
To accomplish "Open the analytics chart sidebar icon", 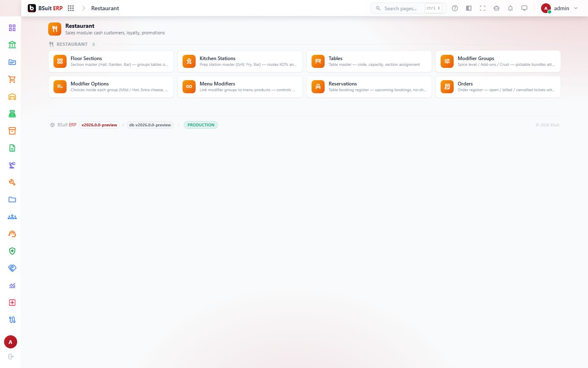I will click(x=12, y=285).
